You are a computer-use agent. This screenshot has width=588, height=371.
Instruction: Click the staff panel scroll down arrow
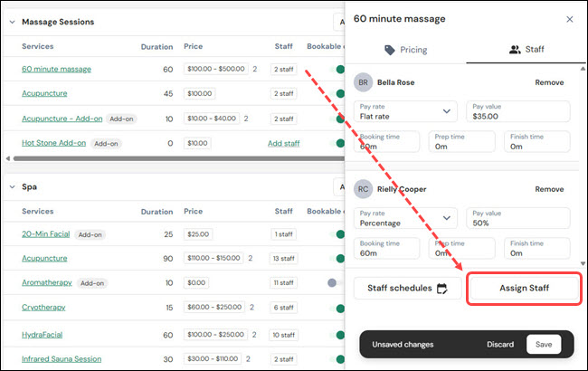coord(583,263)
